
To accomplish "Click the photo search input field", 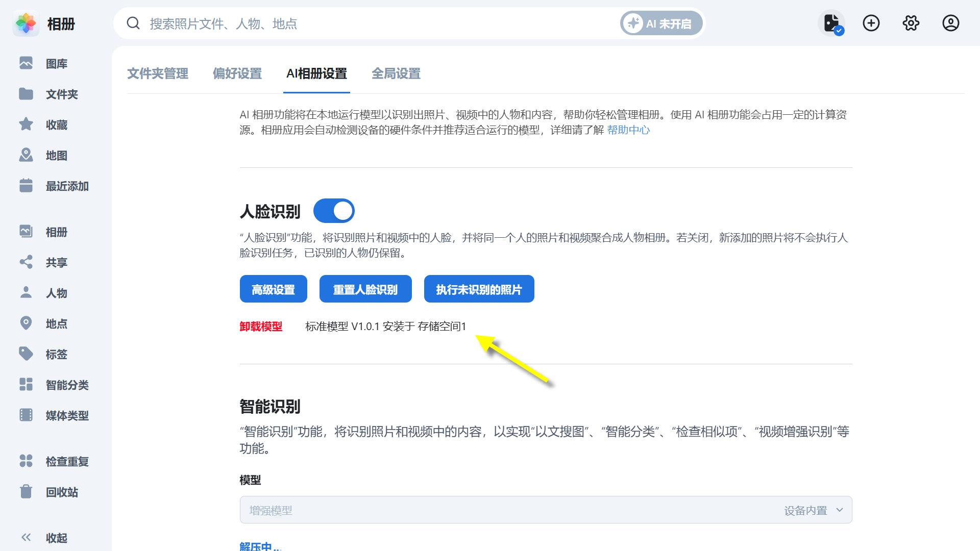I will (x=357, y=23).
